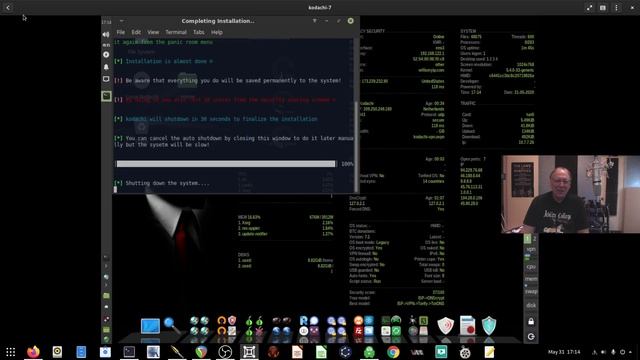Open the magnifying glass search dock icon
Screen dimensions: 640x360
tap(172, 325)
